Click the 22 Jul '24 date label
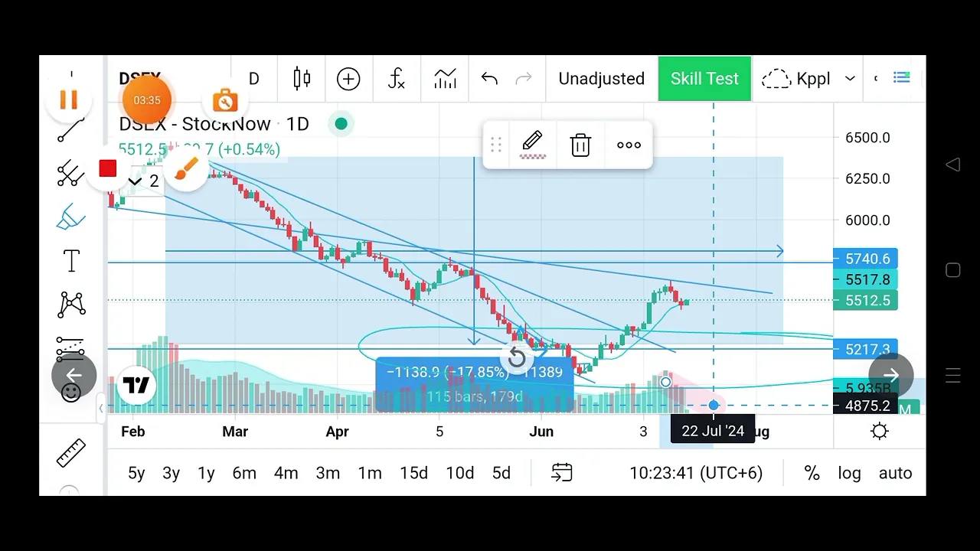Screen dimensions: 980x551 [713, 431]
